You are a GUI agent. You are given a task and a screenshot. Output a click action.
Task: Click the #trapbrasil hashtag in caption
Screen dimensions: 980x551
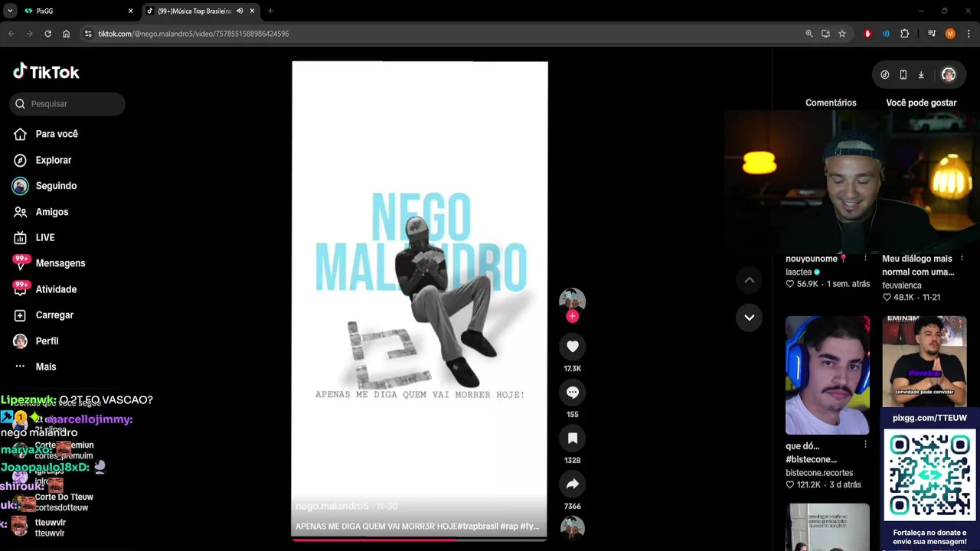[x=479, y=527]
